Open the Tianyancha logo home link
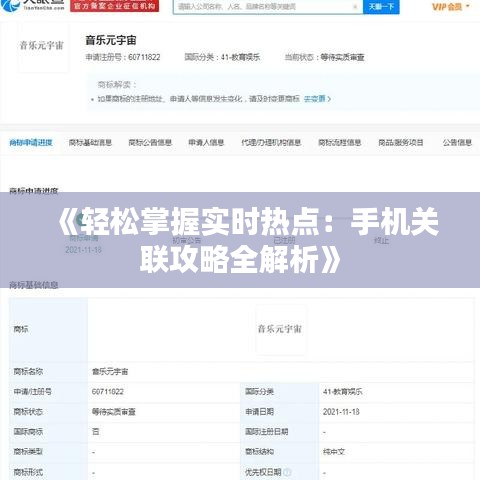480x480 pixels. [33, 5]
